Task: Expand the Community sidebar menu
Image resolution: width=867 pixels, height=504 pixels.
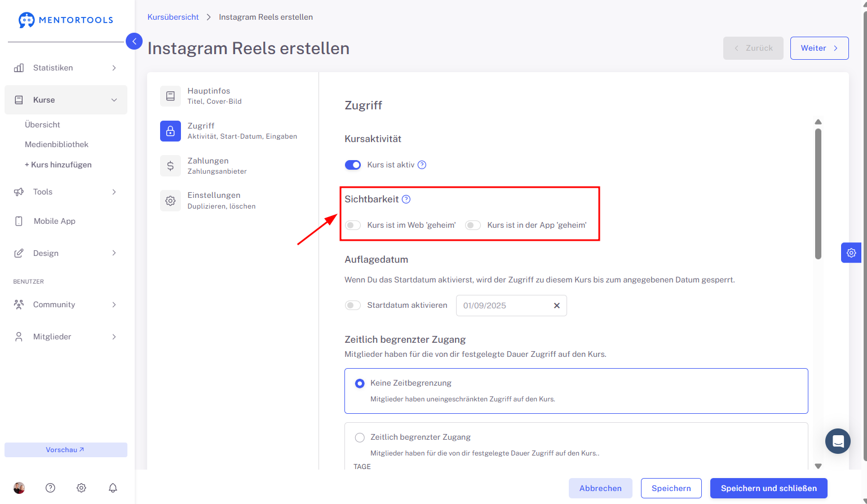Action: pos(66,304)
